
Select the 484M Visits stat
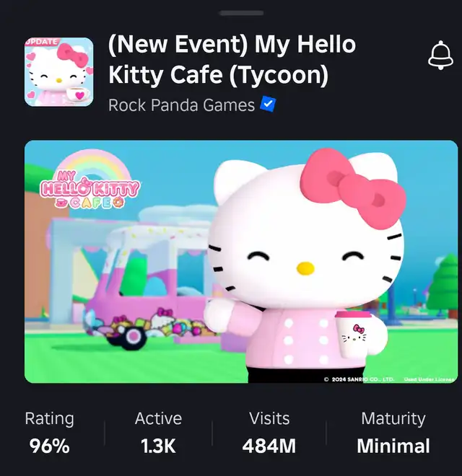pos(269,446)
